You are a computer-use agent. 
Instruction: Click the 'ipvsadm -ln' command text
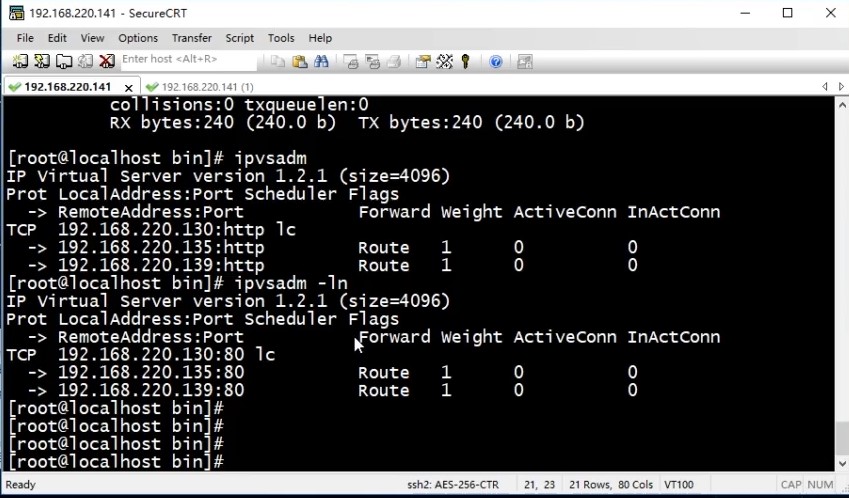click(291, 283)
